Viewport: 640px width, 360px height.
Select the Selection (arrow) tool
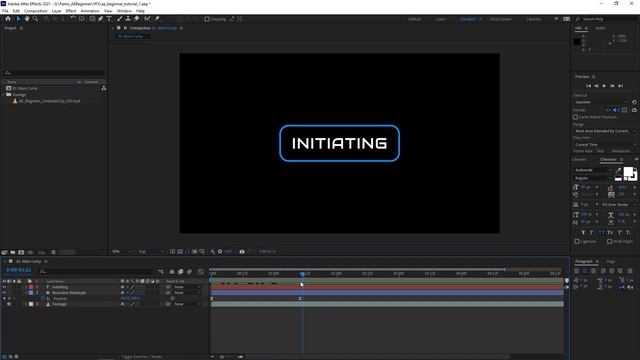(18, 19)
